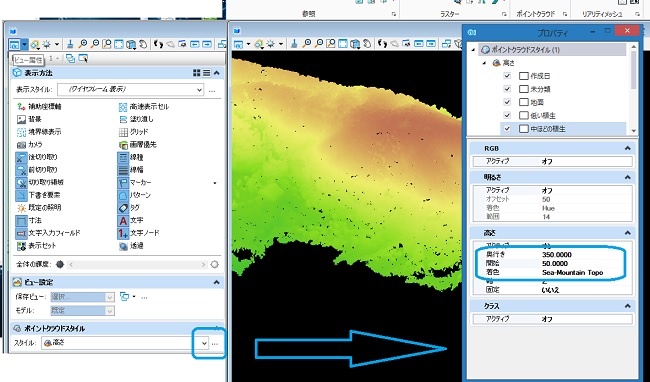Toggle the 塗り潰し (Fill) attribute
The width and height of the screenshot is (650, 382).
[123, 119]
